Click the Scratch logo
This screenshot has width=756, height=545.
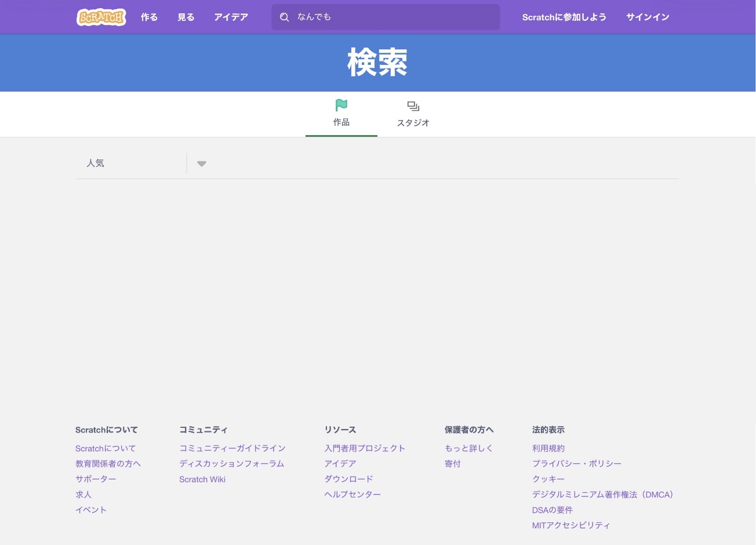(x=101, y=17)
